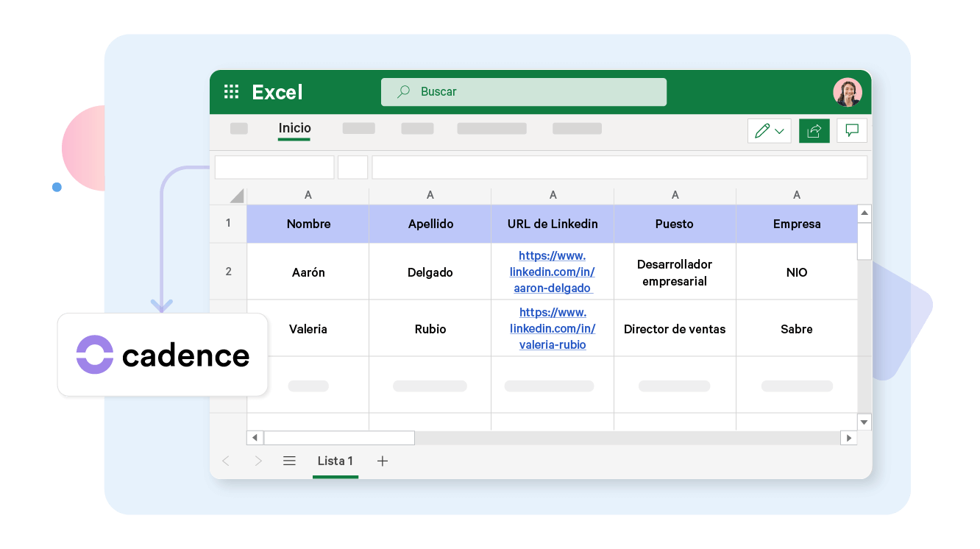
Task: Switch to the Inicio ribbon tab
Action: pyautogui.click(x=294, y=128)
